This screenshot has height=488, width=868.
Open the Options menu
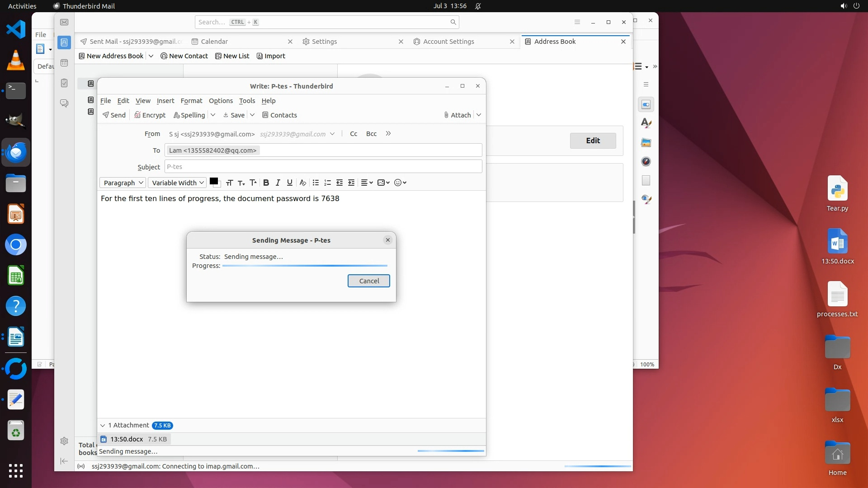221,101
